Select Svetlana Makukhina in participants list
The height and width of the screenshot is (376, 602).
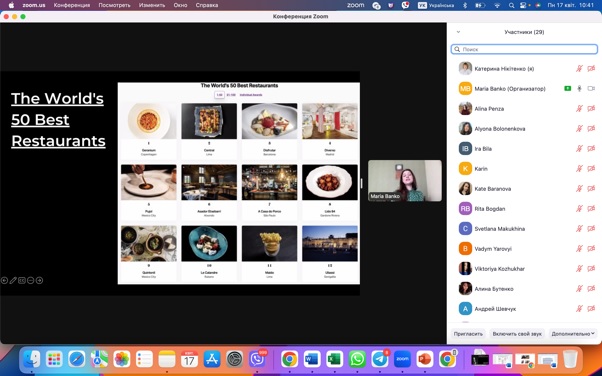(524, 229)
